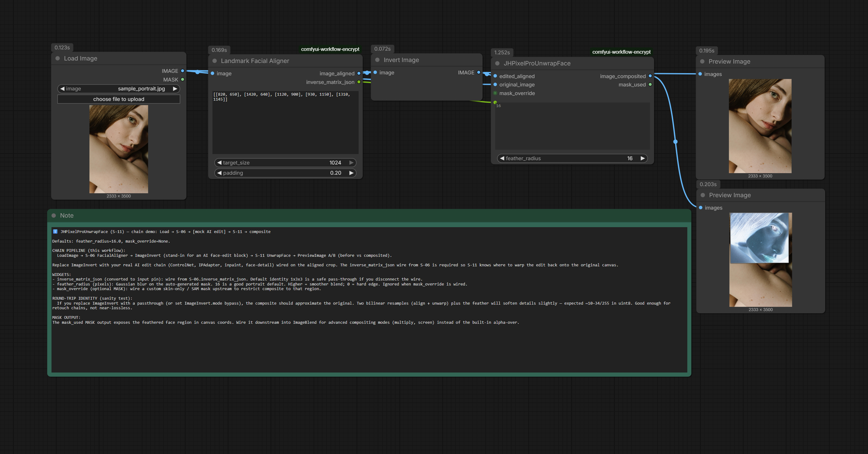
Task: Collapse the JHPixelProUnwrapFace node dot
Action: tap(497, 63)
